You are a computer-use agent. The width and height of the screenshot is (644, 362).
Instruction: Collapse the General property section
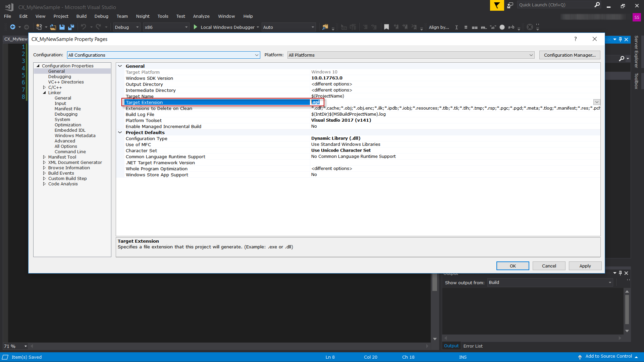120,66
